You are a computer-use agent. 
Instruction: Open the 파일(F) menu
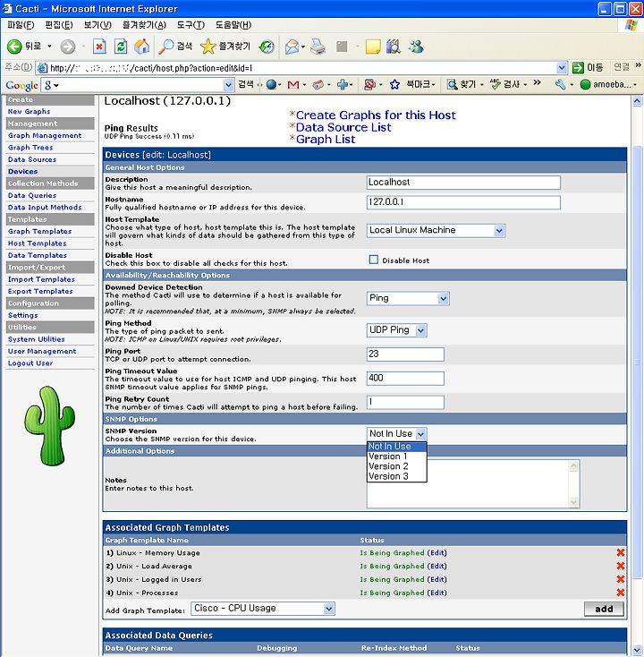(21, 25)
